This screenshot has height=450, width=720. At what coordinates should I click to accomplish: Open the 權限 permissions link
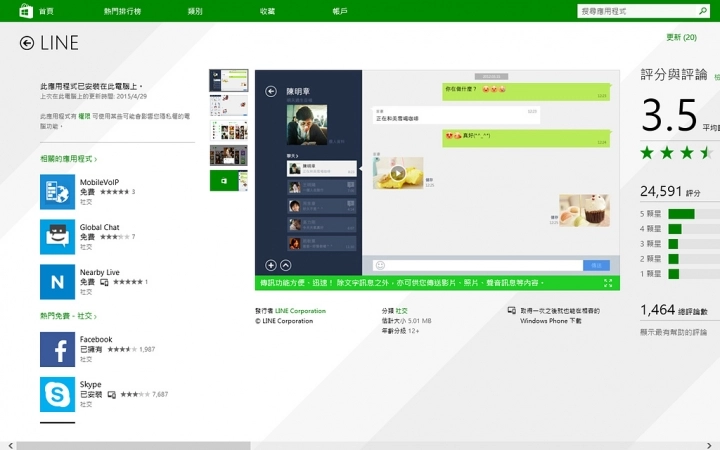click(84, 116)
